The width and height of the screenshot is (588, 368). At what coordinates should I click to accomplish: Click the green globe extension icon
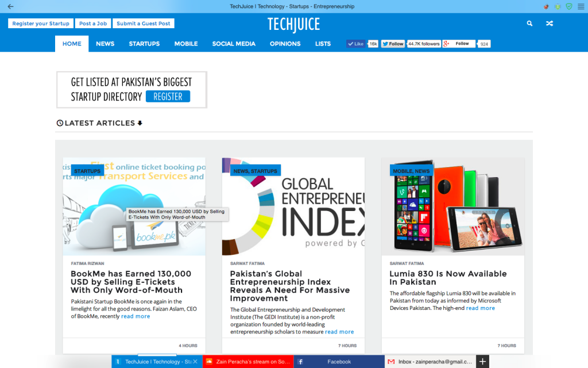click(x=556, y=6)
